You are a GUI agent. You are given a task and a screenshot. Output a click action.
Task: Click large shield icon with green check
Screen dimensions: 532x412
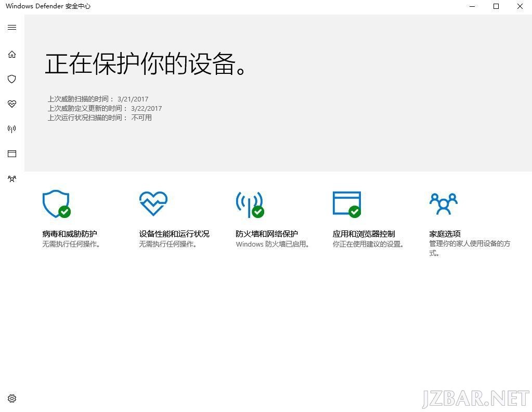[56, 203]
